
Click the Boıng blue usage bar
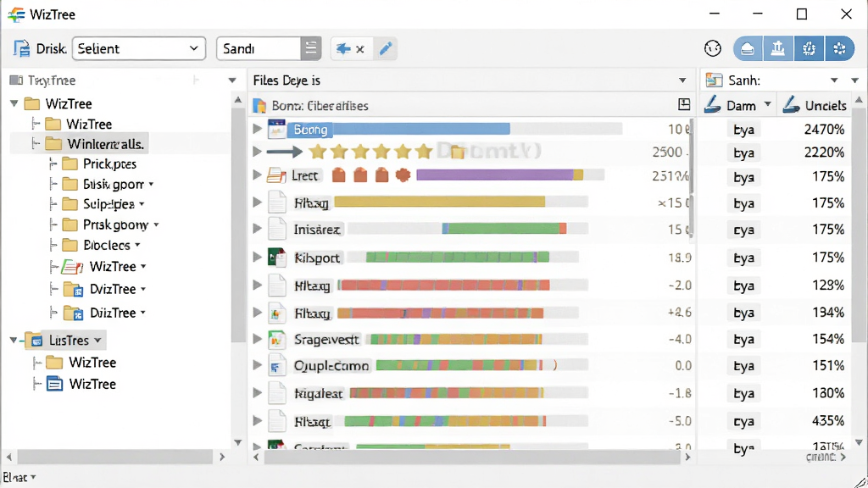[421, 129]
